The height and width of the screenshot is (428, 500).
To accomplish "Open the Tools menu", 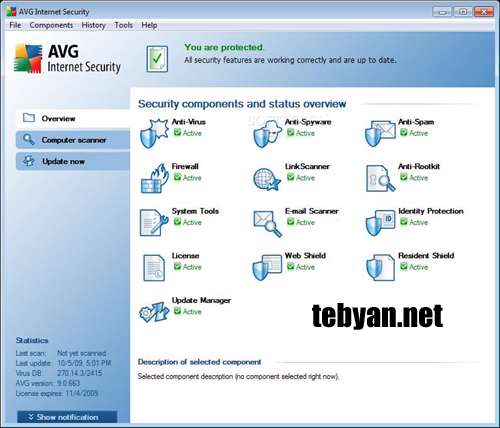I will coord(123,25).
